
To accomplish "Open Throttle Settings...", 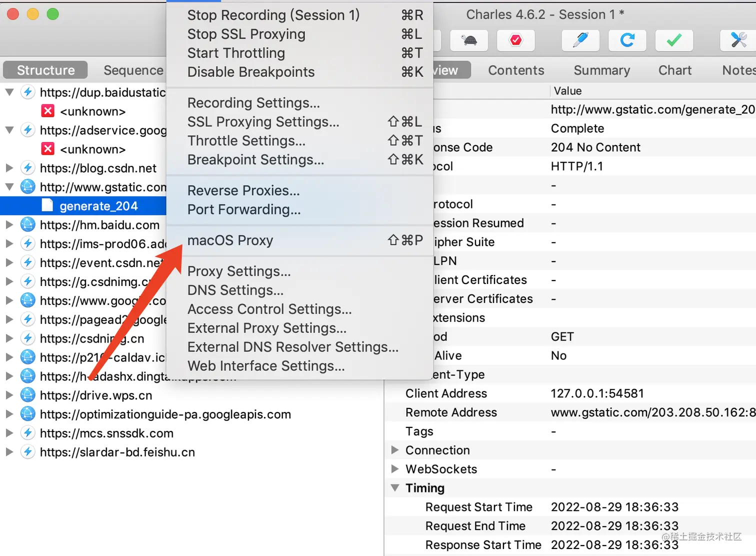I will (300, 140).
